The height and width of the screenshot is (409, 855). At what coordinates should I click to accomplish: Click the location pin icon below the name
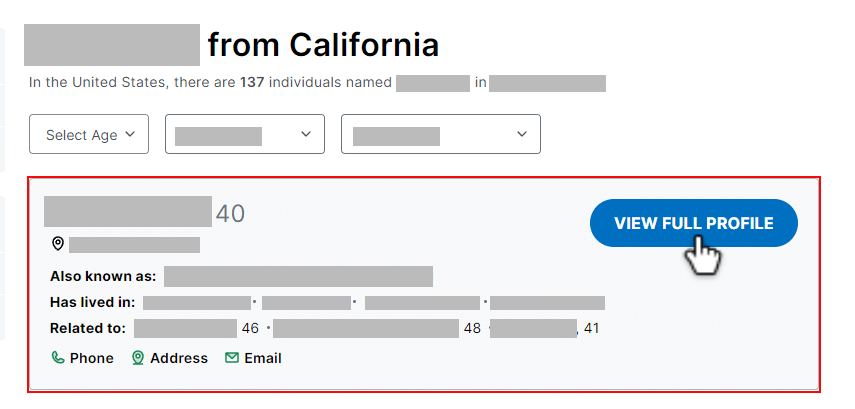point(58,244)
